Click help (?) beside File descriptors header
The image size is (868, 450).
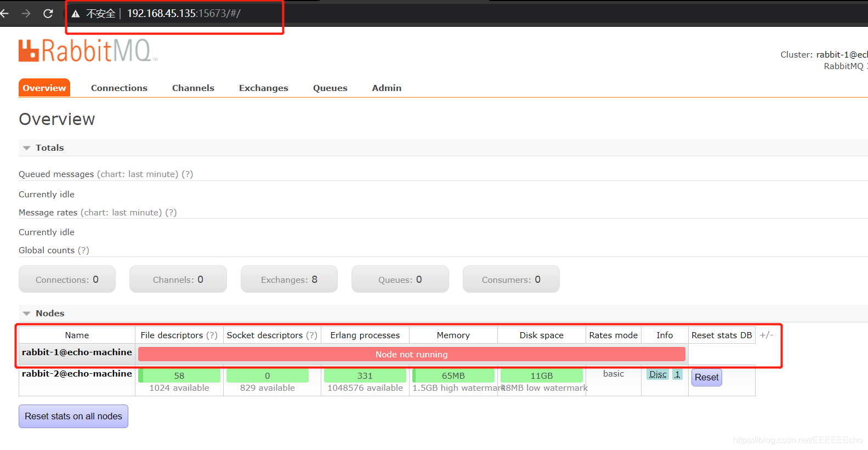pos(212,335)
